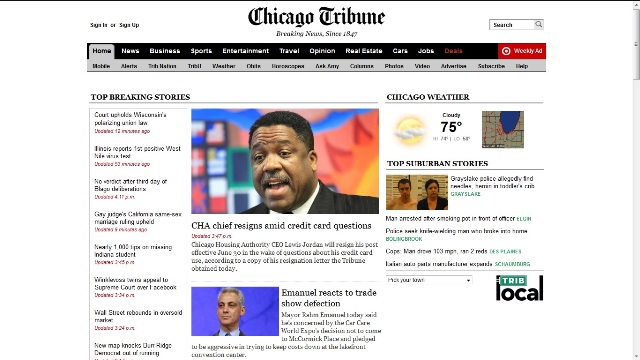This screenshot has height=360, width=640.
Task: Open the Pick your town dropdown
Action: tap(429, 280)
